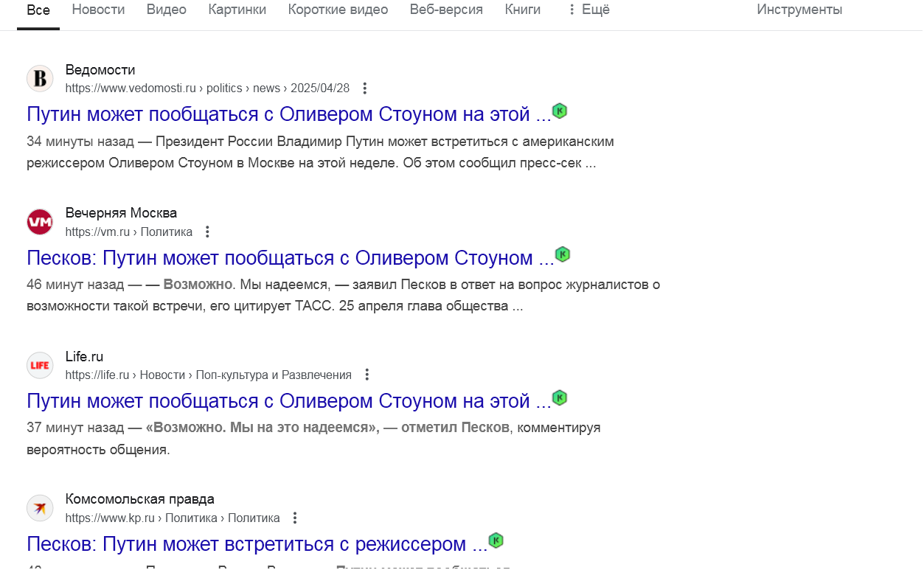The height and width of the screenshot is (570, 924).
Task: Click the green Kaspersky badge on the Вечерняя Москва result
Action: pyautogui.click(x=563, y=254)
